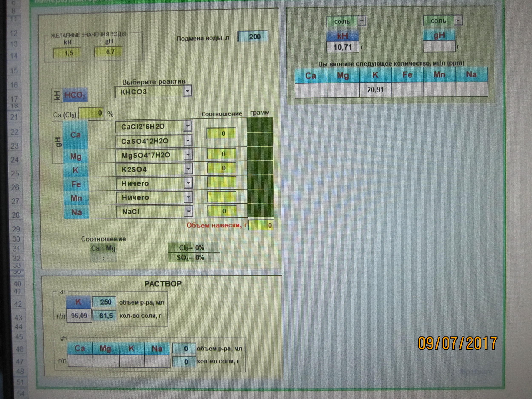Image resolution: width=532 pixels, height=399 pixels.
Task: Click the Ca (Cl2) percent input field
Action: pos(91,113)
